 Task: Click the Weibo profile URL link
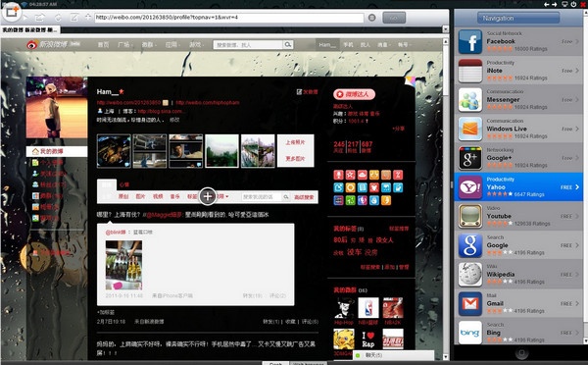coord(128,102)
